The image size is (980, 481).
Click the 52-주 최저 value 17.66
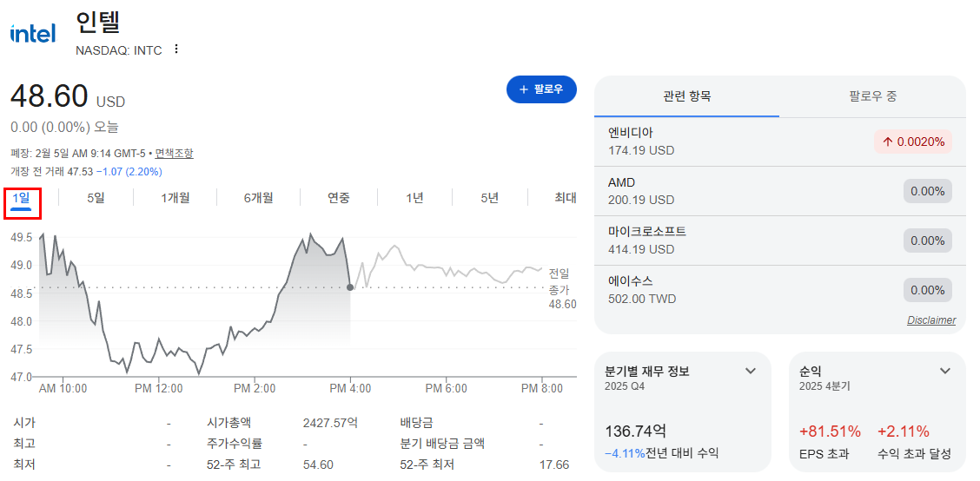553,465
